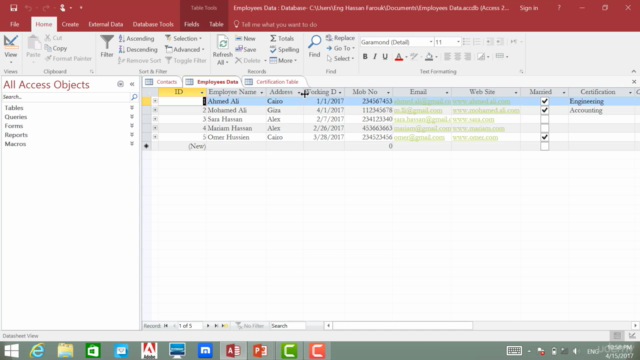The image size is (640, 360).
Task: Toggle Married checkbox for Mohamed Ali
Action: [544, 110]
